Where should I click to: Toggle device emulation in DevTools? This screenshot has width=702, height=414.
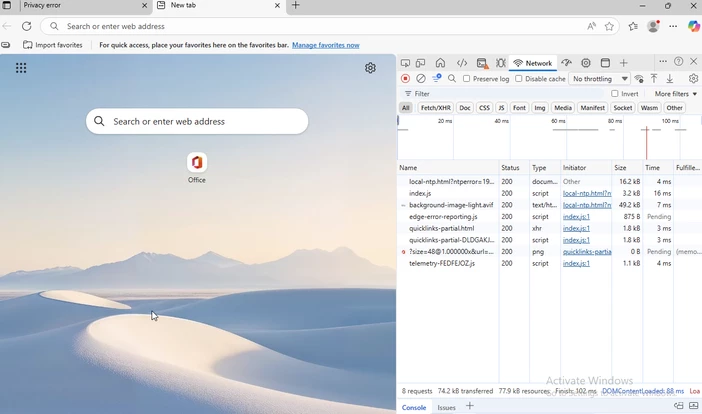click(x=420, y=63)
